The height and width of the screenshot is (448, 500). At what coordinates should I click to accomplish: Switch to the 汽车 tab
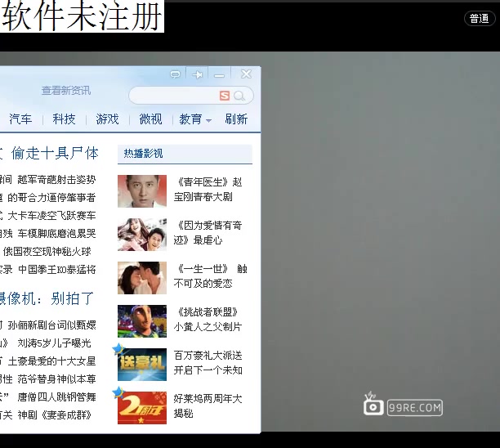point(20,119)
